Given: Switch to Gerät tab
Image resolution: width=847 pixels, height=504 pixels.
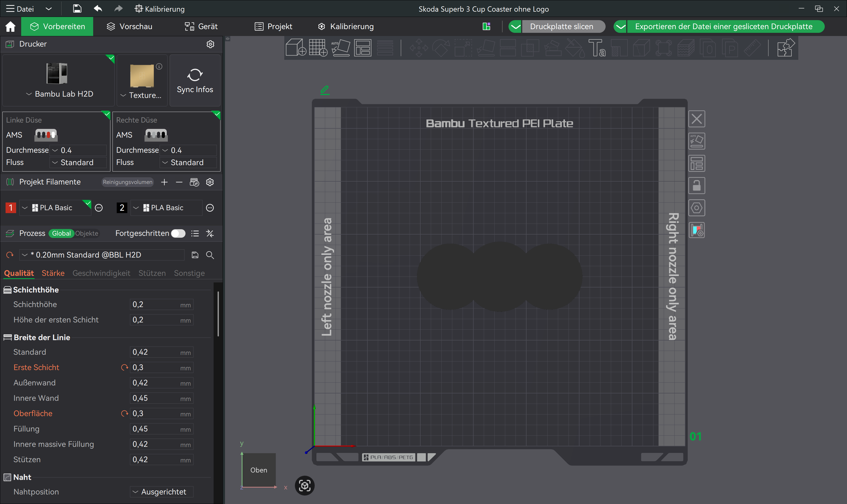Looking at the screenshot, I should (201, 26).
